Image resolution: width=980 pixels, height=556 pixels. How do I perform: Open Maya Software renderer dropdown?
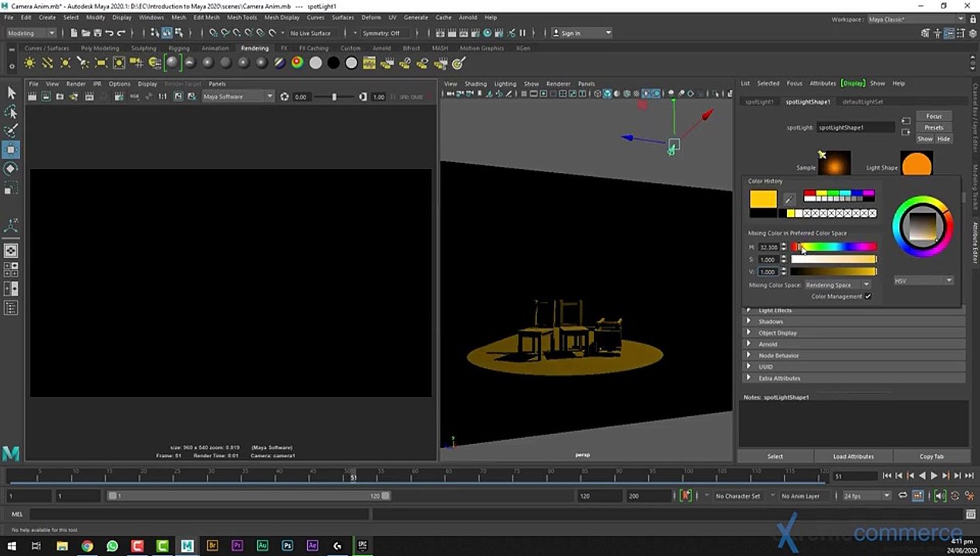[x=238, y=97]
